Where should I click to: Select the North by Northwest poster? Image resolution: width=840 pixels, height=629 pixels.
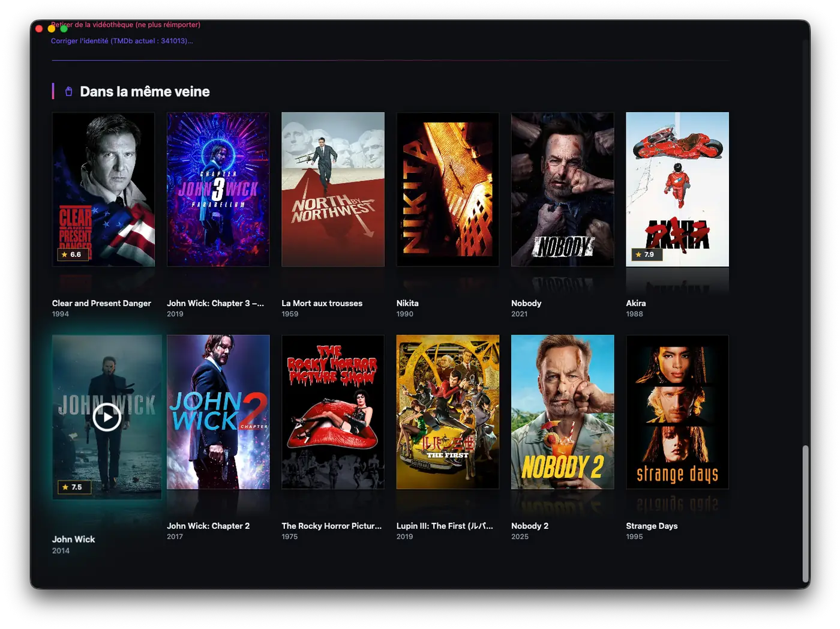pos(333,189)
